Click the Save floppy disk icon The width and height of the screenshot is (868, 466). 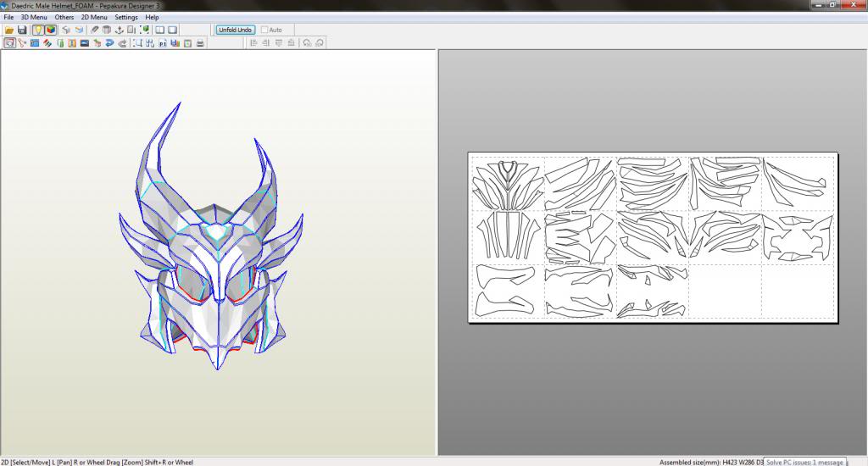pos(22,30)
